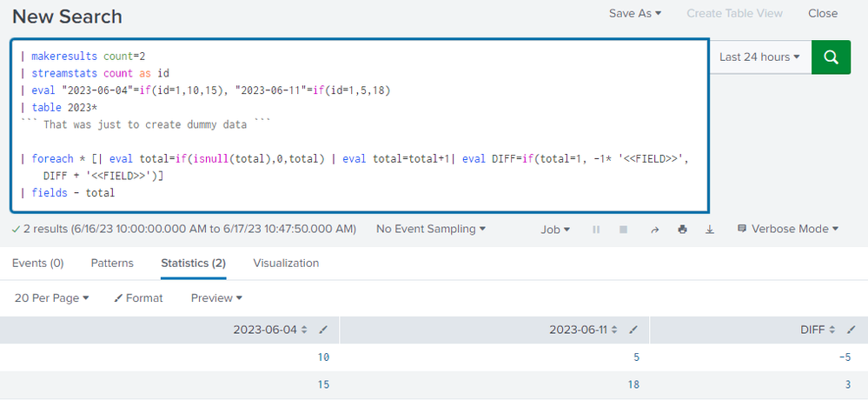The height and width of the screenshot is (407, 868).
Task: Switch to Patterns tab
Action: click(x=112, y=263)
